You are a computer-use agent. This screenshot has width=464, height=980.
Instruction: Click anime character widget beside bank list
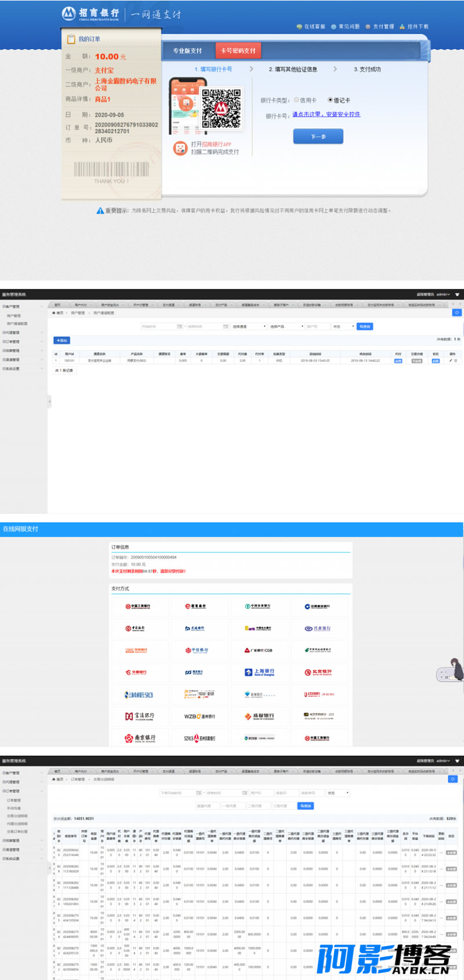tap(451, 670)
